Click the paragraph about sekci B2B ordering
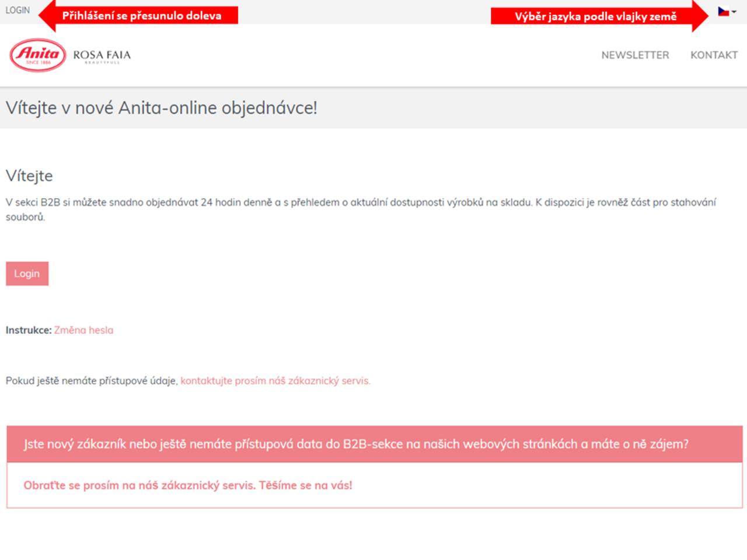Image resolution: width=747 pixels, height=560 pixels. [x=360, y=203]
